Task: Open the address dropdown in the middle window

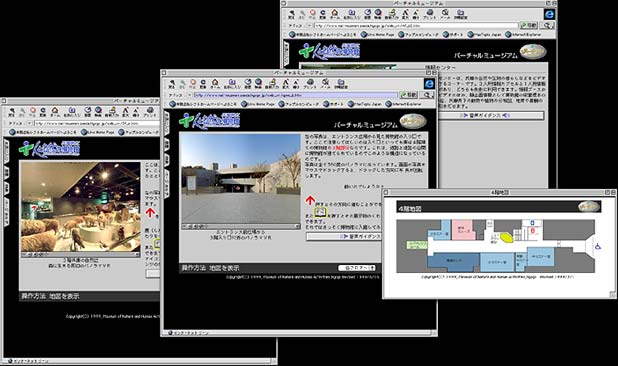Action: pyautogui.click(x=189, y=95)
